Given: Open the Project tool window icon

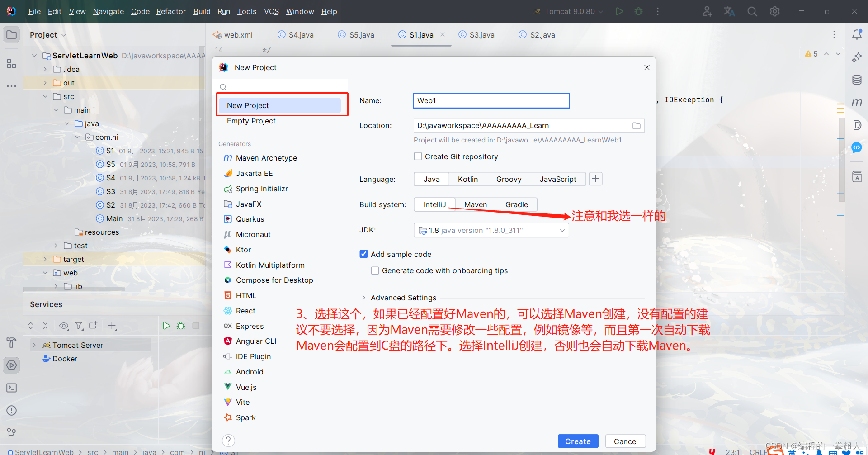Looking at the screenshot, I should [x=11, y=35].
